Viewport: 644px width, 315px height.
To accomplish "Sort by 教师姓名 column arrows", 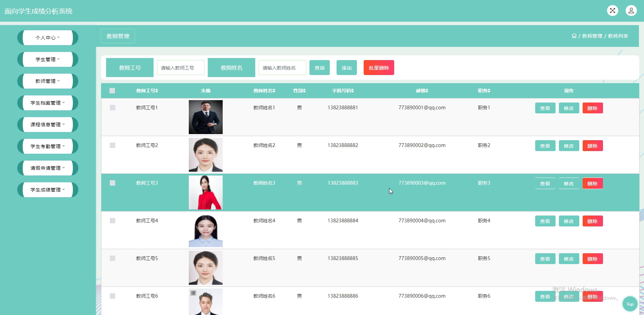I will [x=274, y=91].
